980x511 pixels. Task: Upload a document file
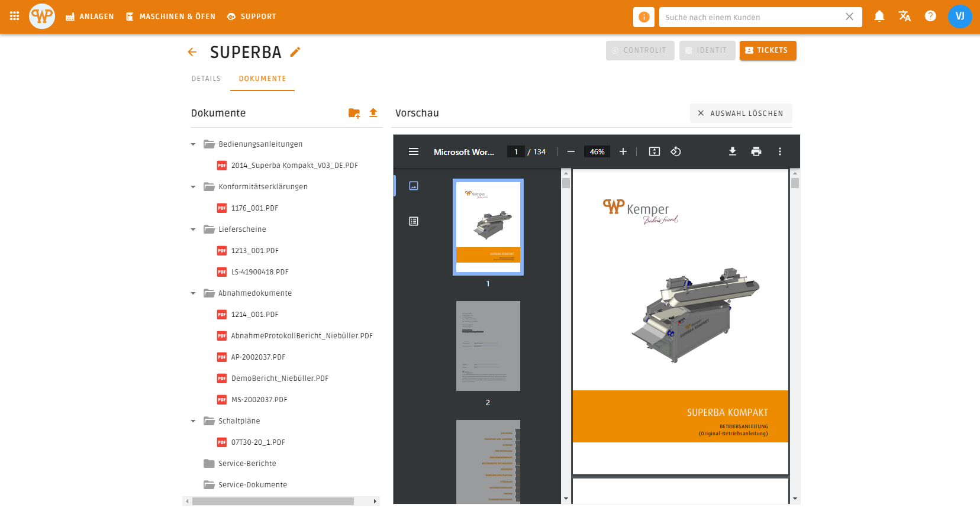point(373,113)
